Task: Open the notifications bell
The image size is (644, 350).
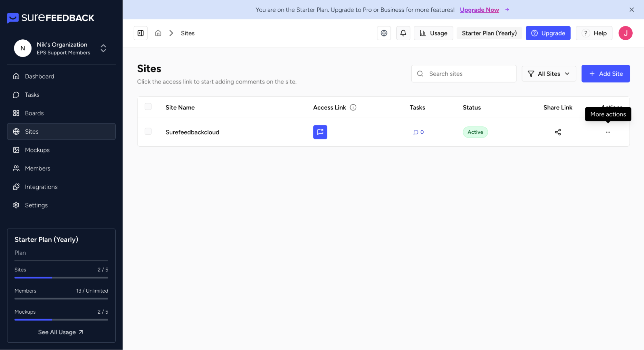Action: point(403,33)
